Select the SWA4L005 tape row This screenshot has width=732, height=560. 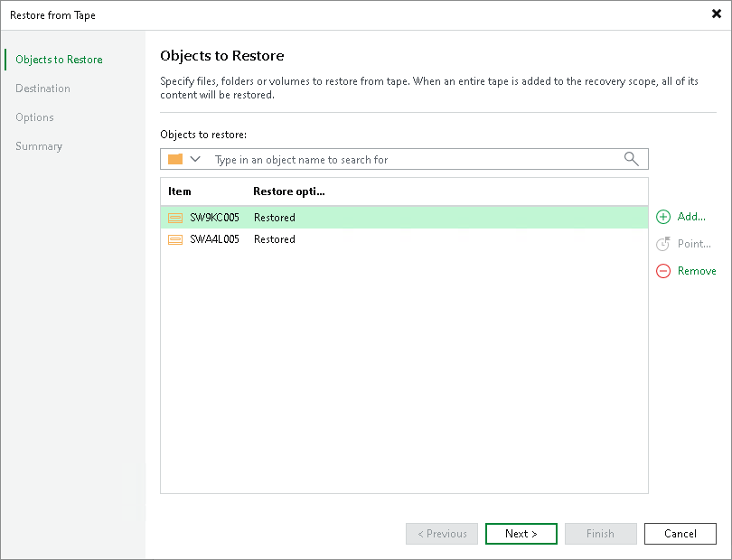[404, 239]
